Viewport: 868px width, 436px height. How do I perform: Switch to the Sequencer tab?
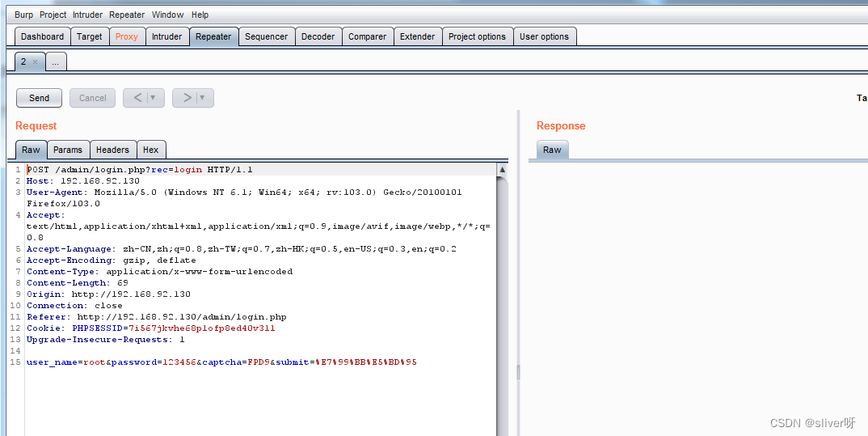click(x=266, y=36)
